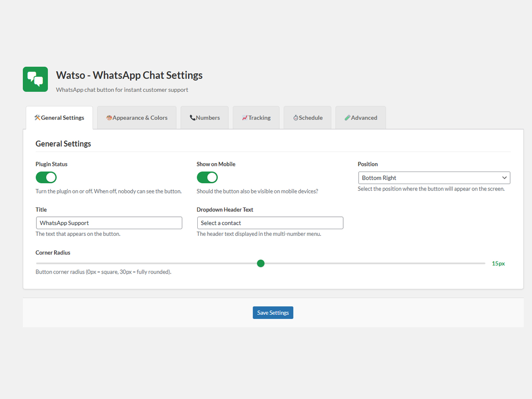
Task: Open the Numbers tab
Action: 204,117
